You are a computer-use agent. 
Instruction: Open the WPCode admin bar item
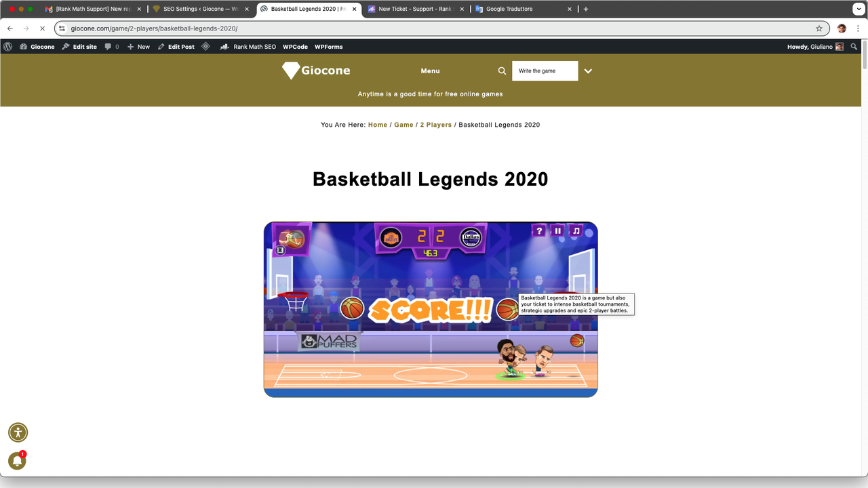(x=295, y=47)
